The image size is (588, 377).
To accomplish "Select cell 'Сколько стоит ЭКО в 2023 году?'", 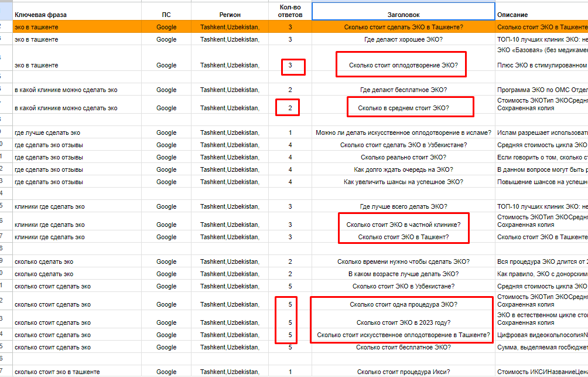I will tap(404, 319).
